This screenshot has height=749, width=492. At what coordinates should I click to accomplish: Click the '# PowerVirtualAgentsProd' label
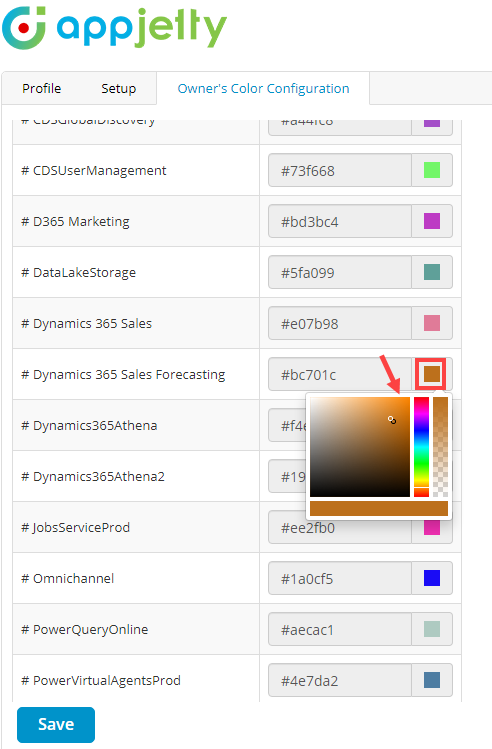(x=101, y=681)
